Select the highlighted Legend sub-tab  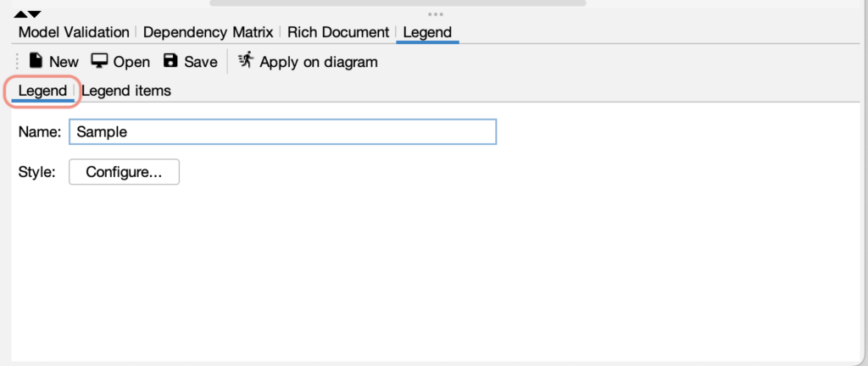click(x=42, y=91)
